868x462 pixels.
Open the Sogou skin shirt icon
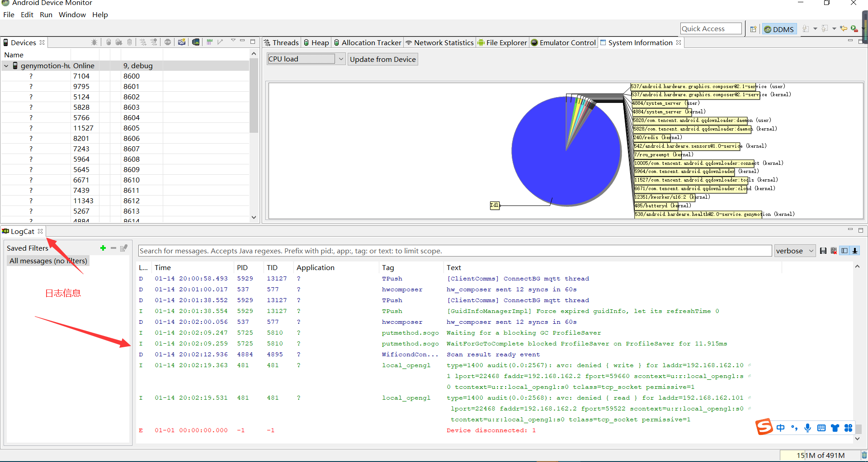pos(835,428)
